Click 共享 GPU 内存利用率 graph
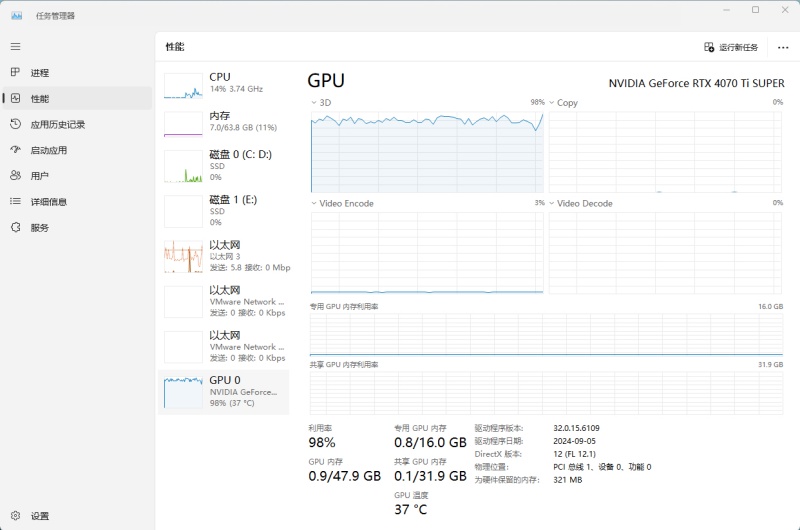Image resolution: width=800 pixels, height=530 pixels. point(546,393)
